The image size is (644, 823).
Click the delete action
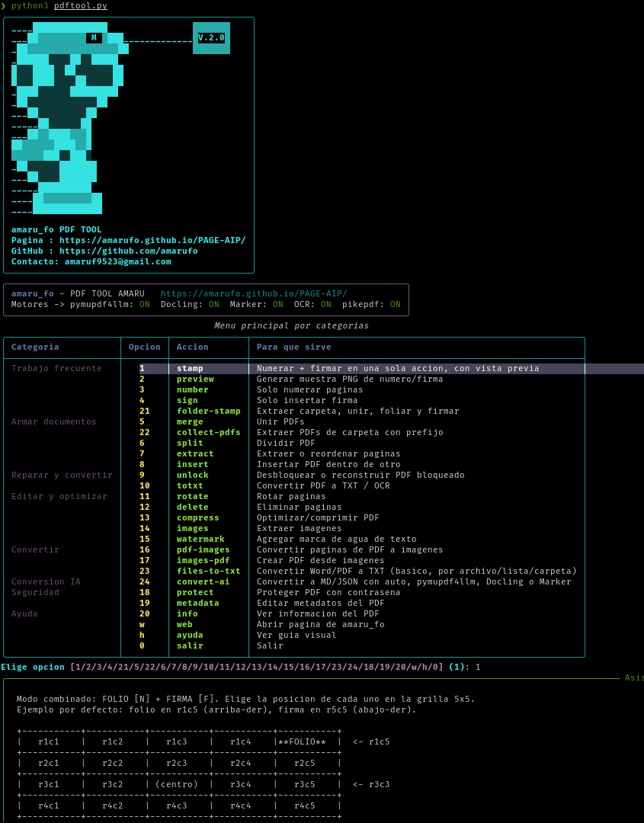193,507
